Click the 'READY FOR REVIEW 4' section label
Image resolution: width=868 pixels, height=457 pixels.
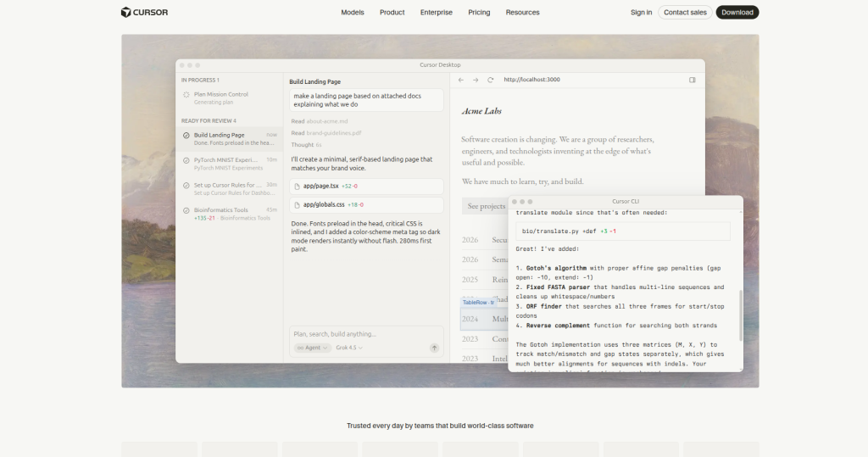point(209,120)
